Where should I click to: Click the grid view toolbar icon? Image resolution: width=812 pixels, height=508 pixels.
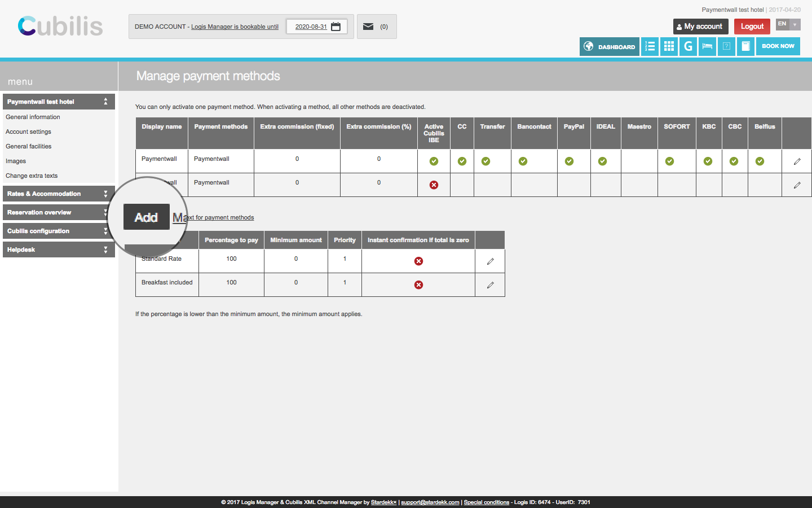669,46
